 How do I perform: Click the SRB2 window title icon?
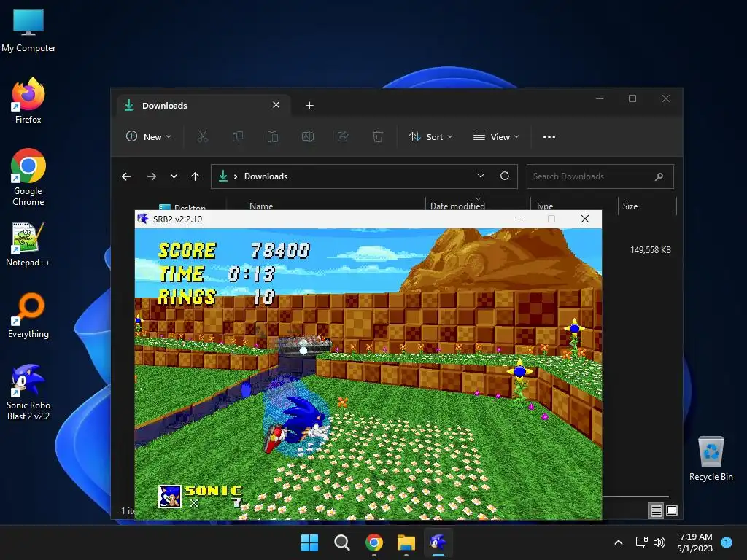click(x=143, y=219)
